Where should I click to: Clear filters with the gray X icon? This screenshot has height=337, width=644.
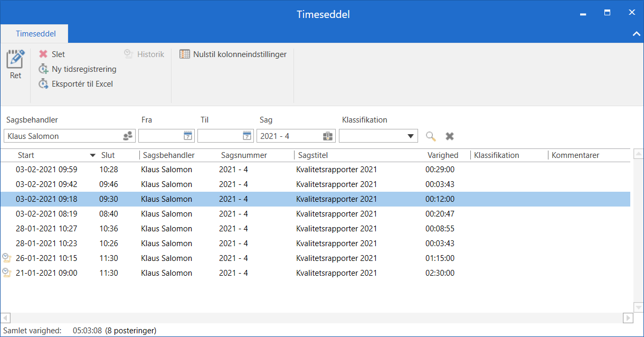coord(450,136)
